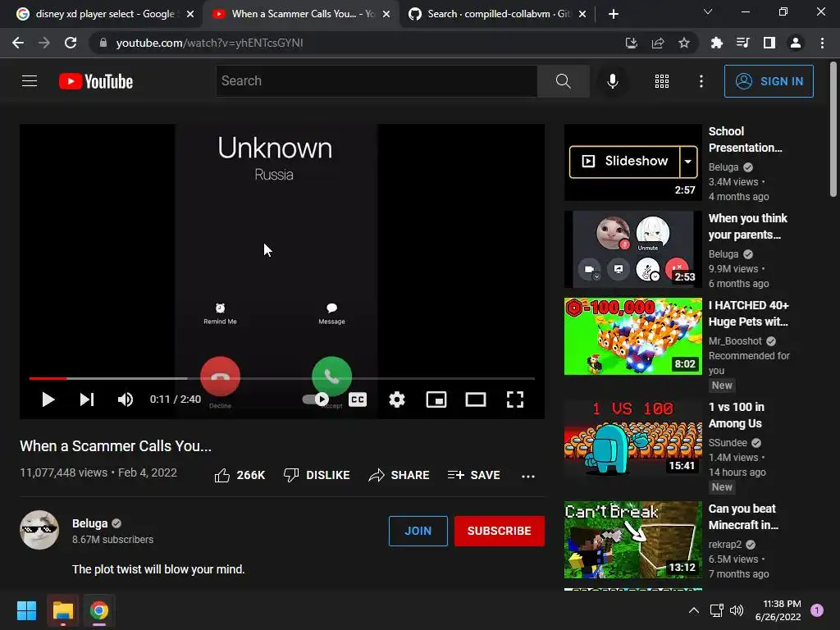The image size is (840, 630).
Task: Reload the current page
Action: click(x=71, y=43)
